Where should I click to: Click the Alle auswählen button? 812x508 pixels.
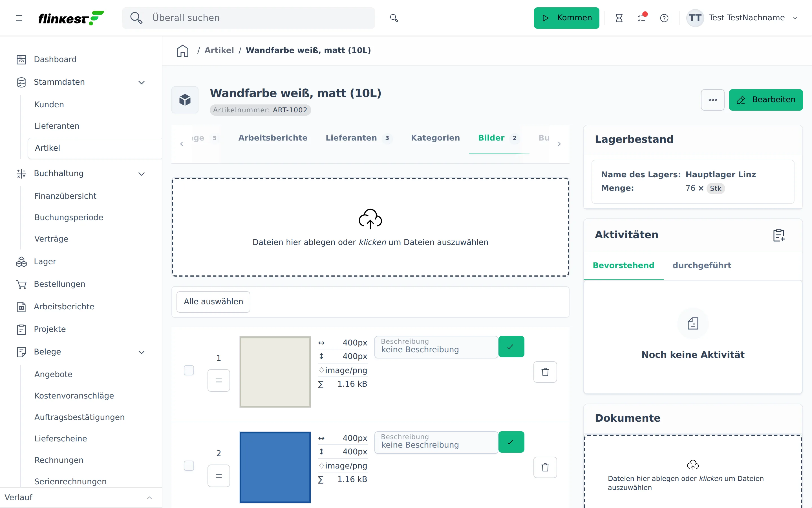point(213,302)
